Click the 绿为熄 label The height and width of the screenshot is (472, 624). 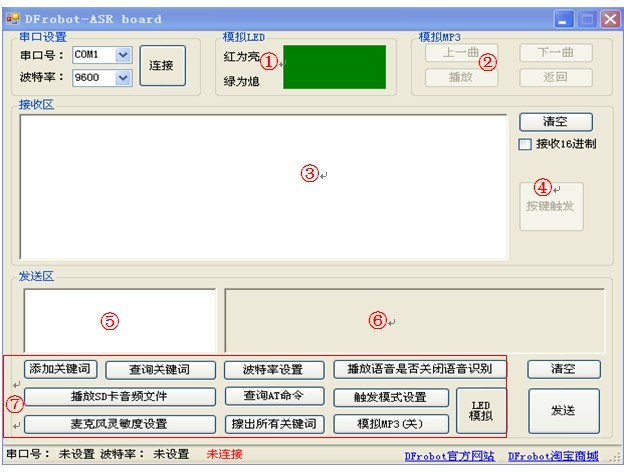coord(241,82)
